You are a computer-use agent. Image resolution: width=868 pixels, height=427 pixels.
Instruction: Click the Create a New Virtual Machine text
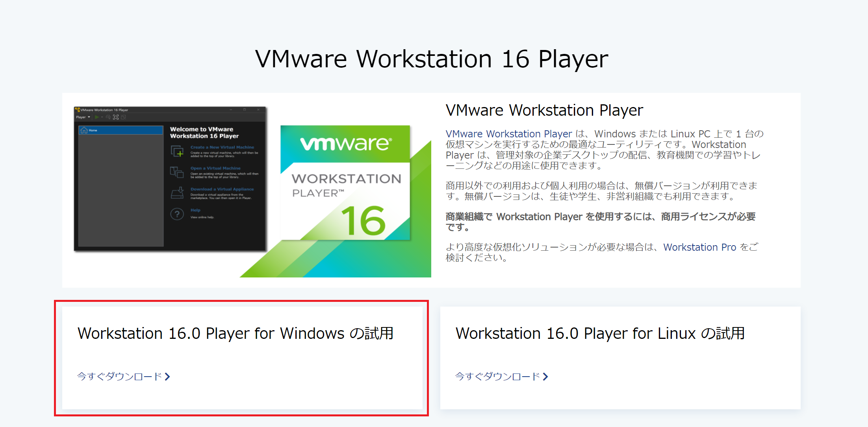click(222, 147)
